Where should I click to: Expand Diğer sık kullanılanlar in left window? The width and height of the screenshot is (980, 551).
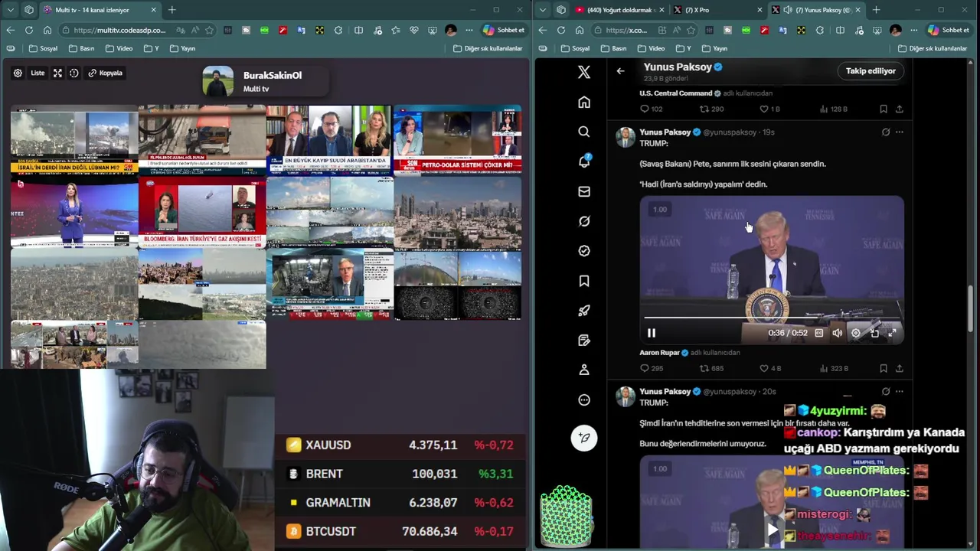(488, 48)
